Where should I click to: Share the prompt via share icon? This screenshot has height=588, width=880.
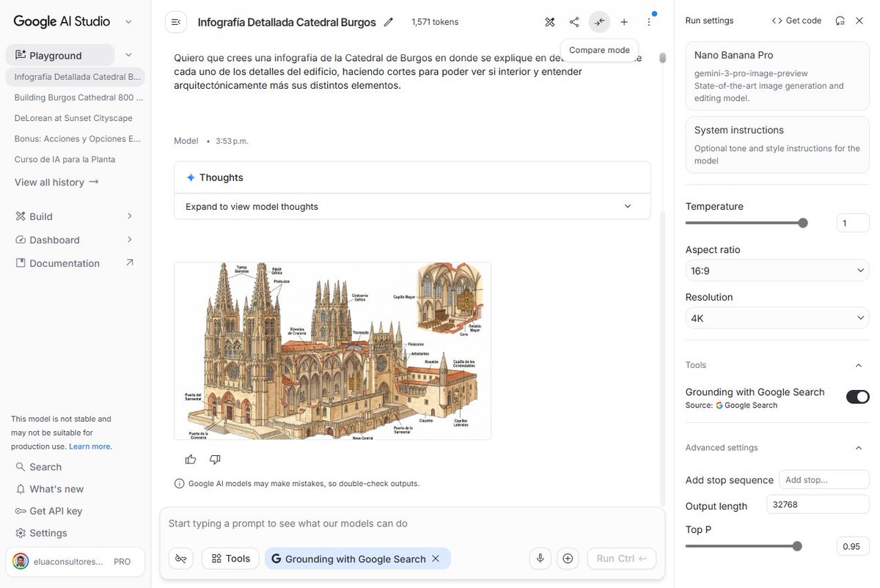[574, 22]
